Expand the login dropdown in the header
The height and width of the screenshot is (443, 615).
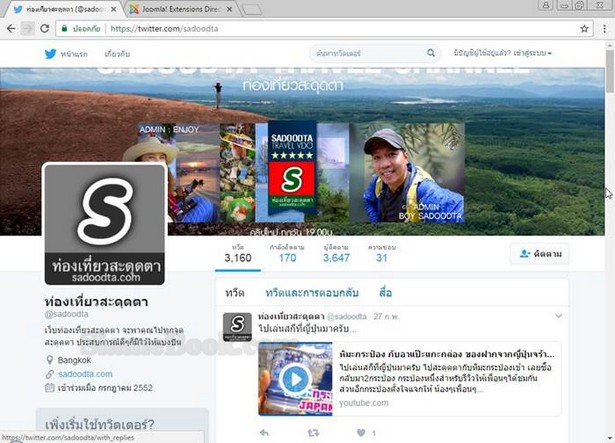coord(503,53)
